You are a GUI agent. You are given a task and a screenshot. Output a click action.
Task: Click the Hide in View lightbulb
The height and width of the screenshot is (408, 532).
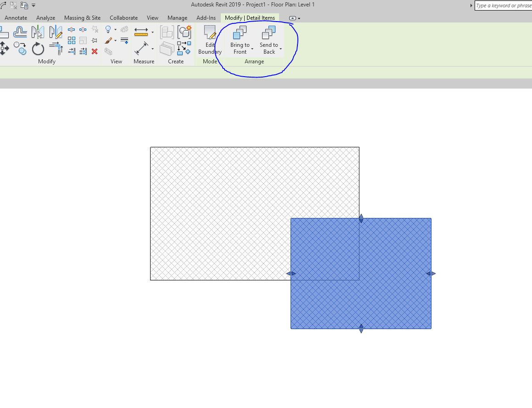(108, 29)
